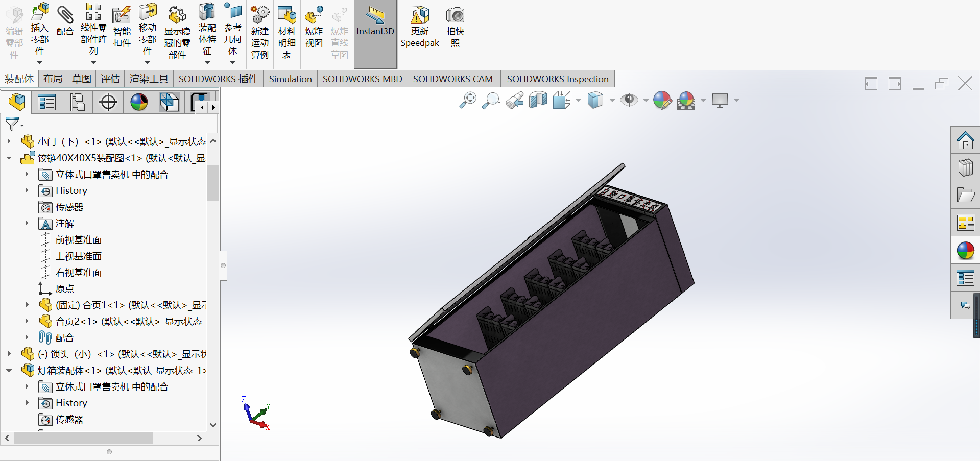Click the Insert Components (插入零部件) tool

[39, 30]
